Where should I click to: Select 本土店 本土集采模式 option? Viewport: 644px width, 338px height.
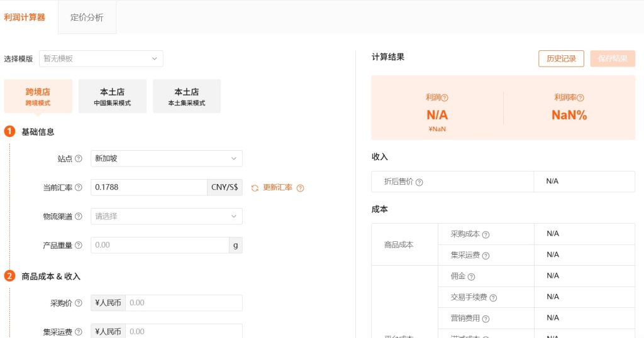tap(186, 96)
